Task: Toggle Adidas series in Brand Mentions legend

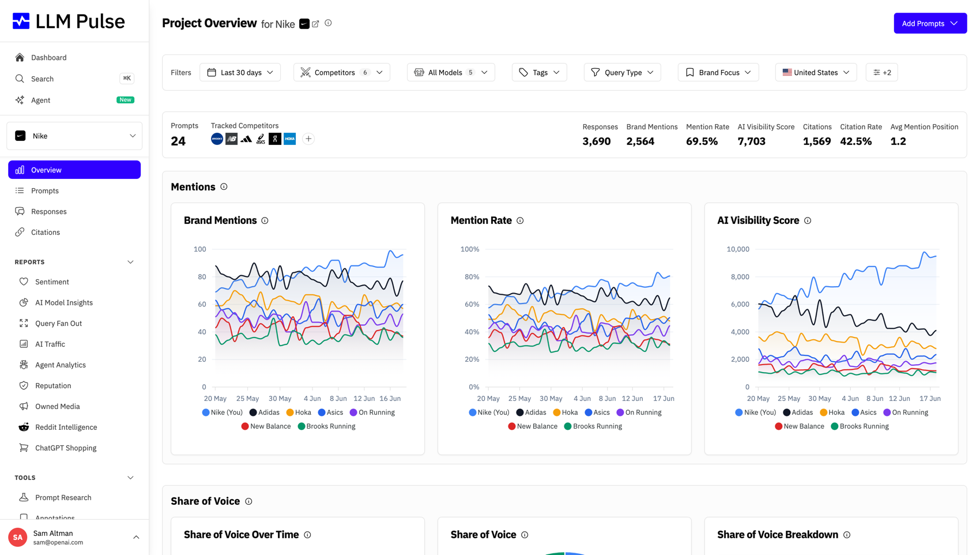Action: pos(265,412)
